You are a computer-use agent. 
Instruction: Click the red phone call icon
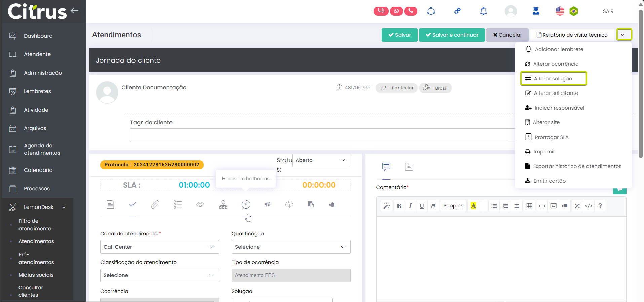pyautogui.click(x=411, y=11)
